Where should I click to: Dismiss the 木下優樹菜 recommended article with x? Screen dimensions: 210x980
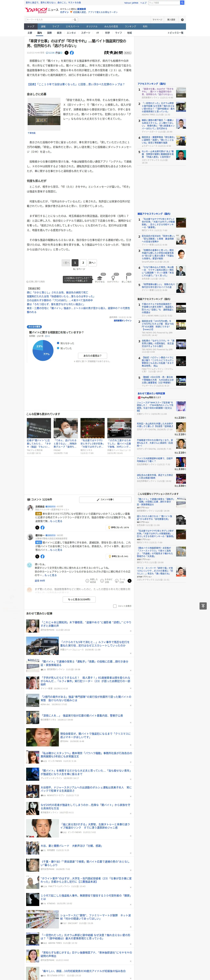pyautogui.click(x=130, y=631)
